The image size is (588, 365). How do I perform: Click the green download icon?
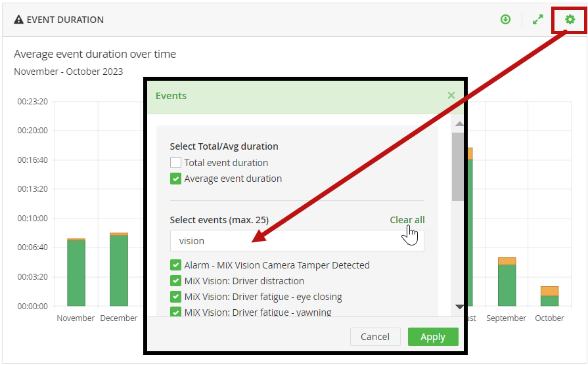(505, 20)
